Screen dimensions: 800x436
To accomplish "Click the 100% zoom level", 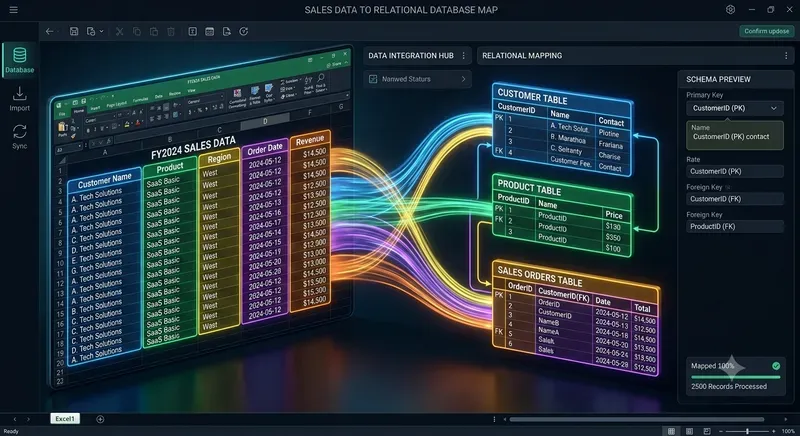I will tap(788, 431).
